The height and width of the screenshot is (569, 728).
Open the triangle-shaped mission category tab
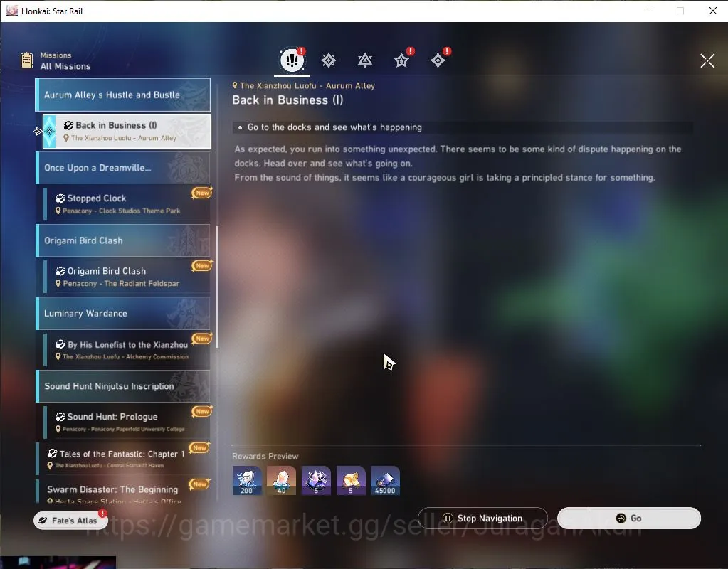point(365,60)
